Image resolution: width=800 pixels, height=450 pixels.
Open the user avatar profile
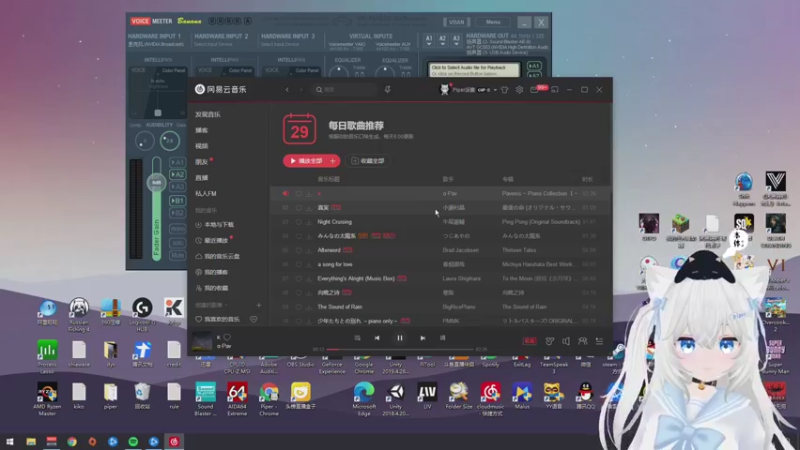(444, 89)
